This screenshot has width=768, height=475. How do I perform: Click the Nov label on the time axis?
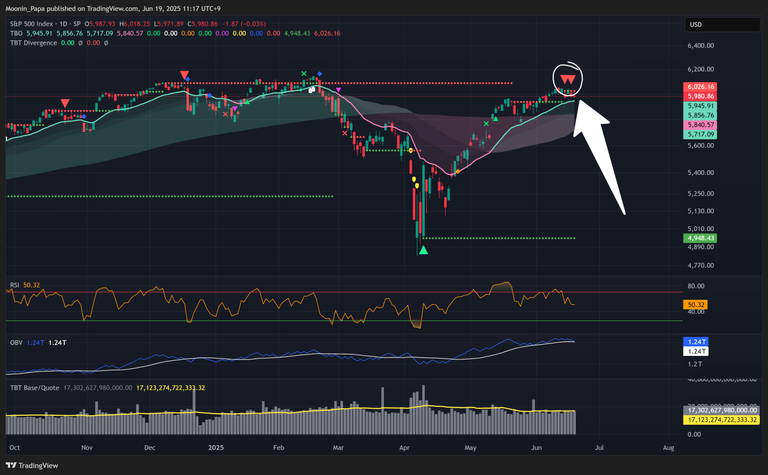(x=87, y=448)
